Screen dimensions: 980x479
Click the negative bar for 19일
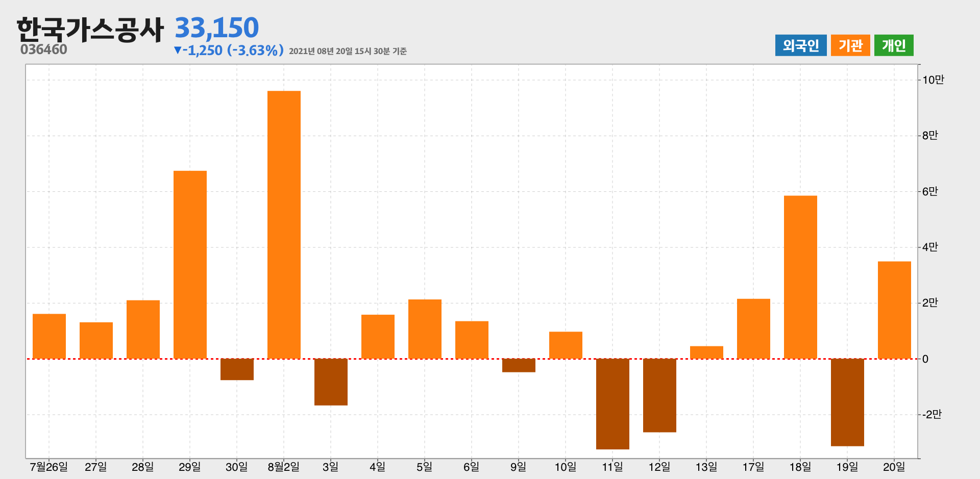click(847, 402)
